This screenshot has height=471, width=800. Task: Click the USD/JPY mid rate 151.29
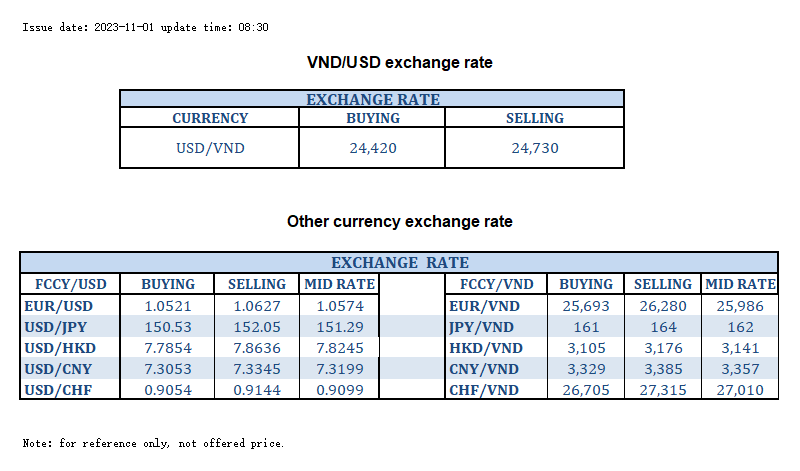pyautogui.click(x=340, y=326)
